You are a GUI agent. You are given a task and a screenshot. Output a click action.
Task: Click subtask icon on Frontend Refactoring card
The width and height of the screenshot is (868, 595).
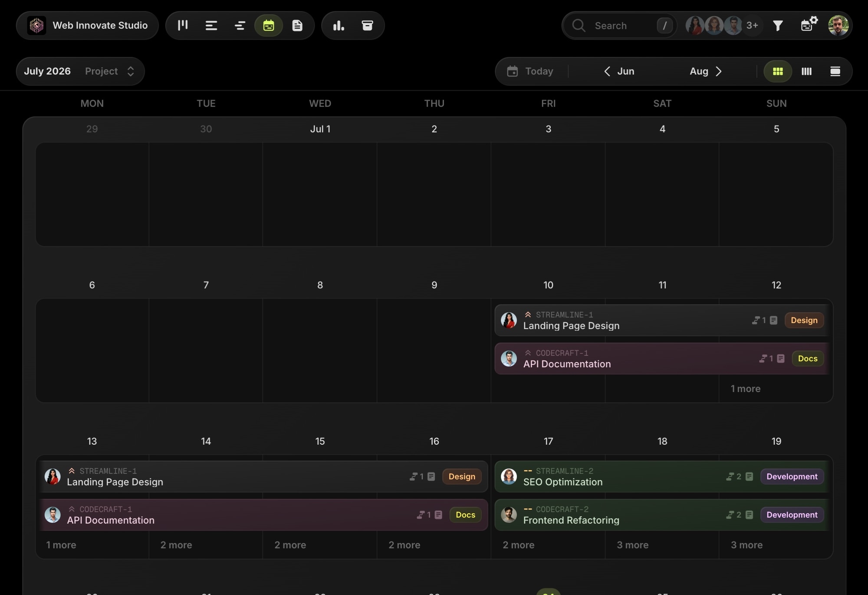[x=730, y=515]
